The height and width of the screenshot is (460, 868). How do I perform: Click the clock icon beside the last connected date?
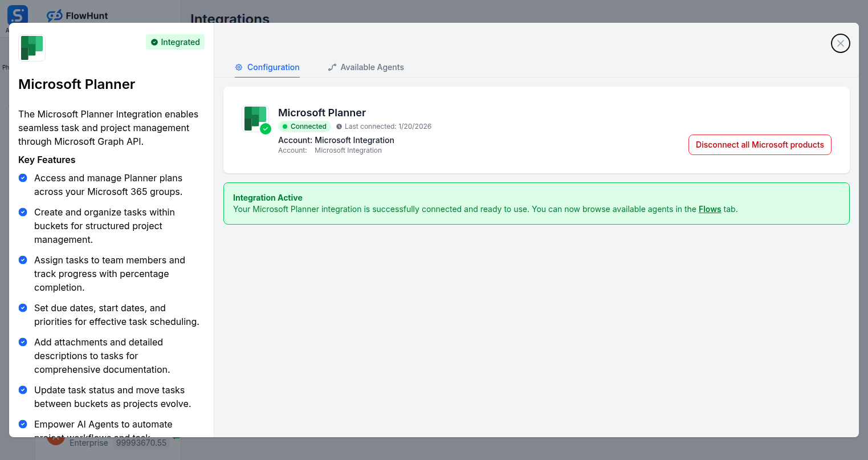339,126
